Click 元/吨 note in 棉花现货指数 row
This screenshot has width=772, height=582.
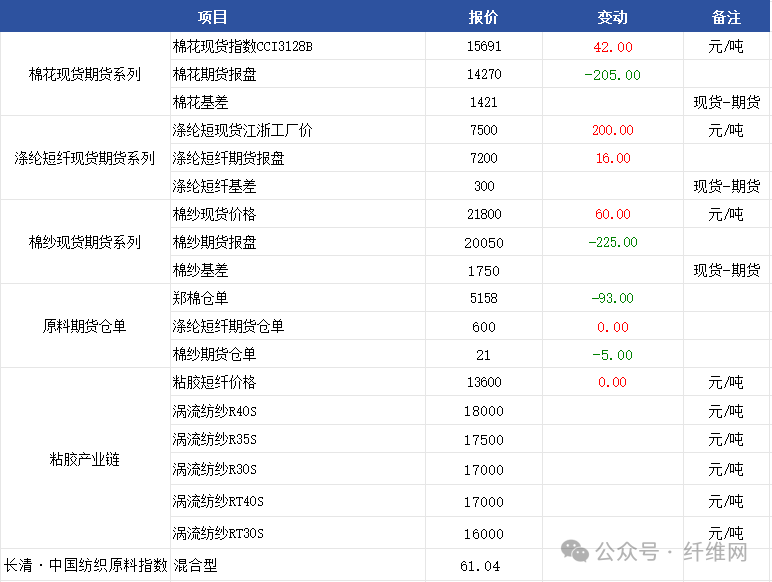pos(726,47)
